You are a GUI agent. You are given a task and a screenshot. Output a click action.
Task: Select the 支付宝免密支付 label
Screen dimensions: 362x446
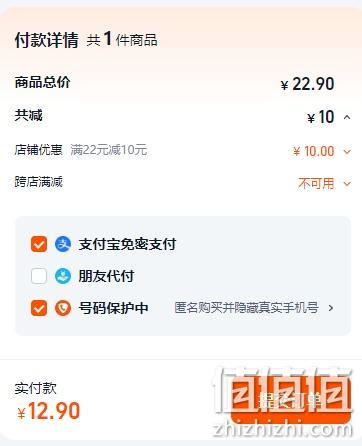[x=127, y=244]
